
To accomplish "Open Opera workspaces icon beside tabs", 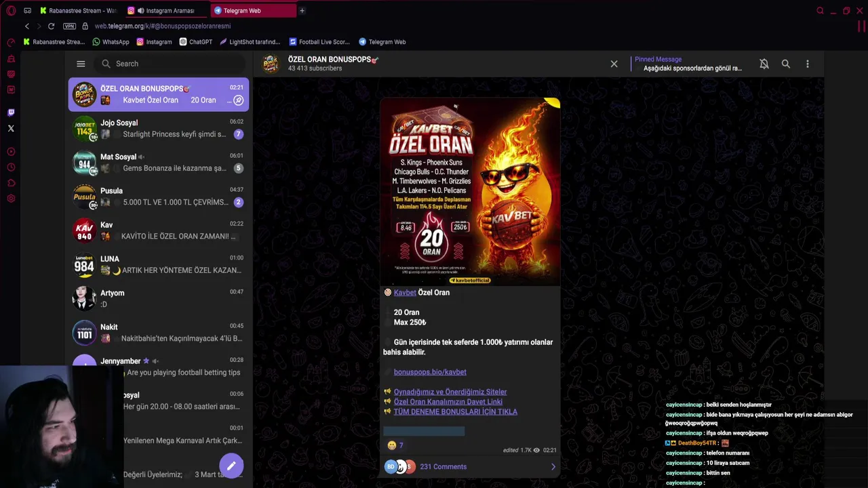I will coord(27,11).
